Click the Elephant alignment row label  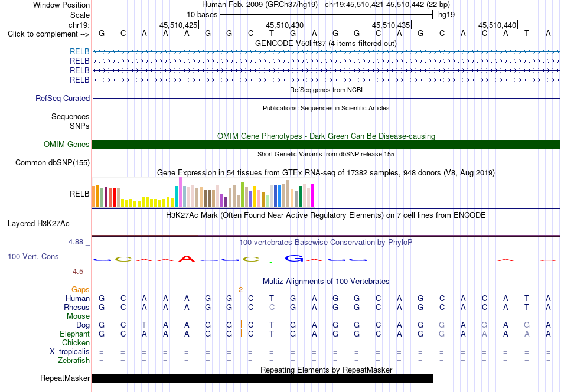point(74,334)
